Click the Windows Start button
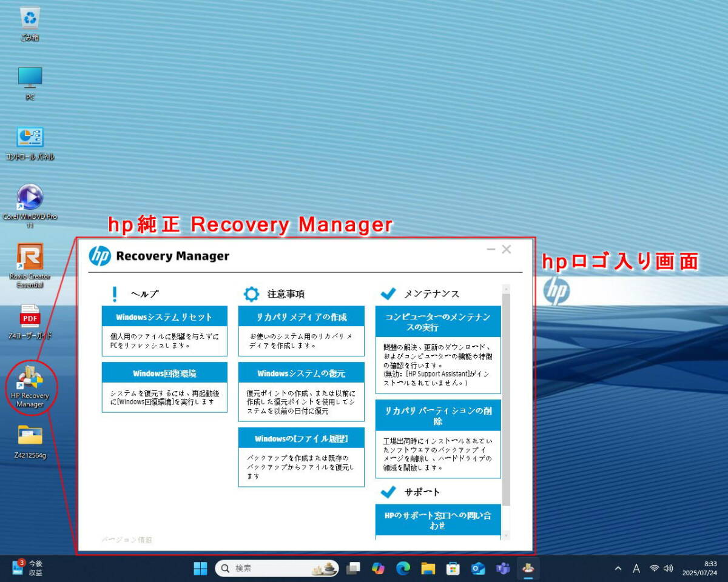Image resolution: width=728 pixels, height=582 pixels. [x=200, y=568]
